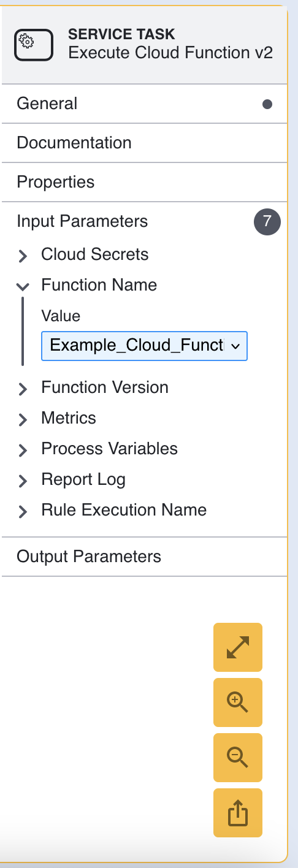Click the zoom in magnifier button
This screenshot has height=868, width=298.
click(238, 702)
